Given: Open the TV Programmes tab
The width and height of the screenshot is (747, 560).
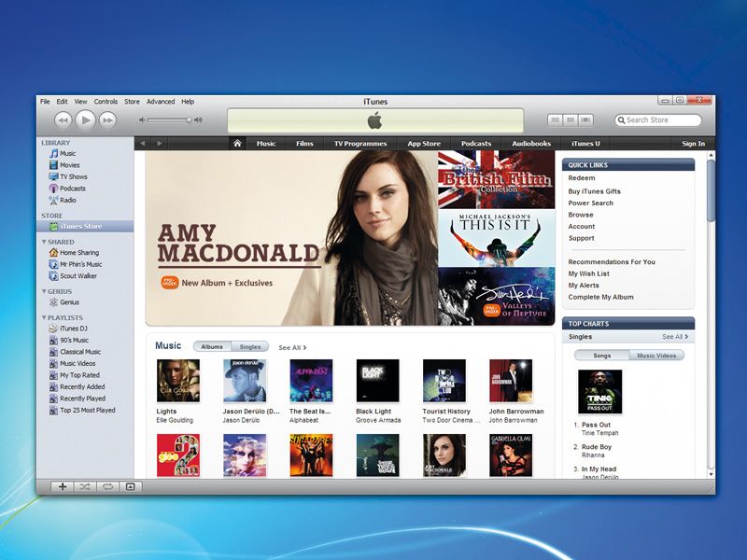Looking at the screenshot, I should (360, 144).
